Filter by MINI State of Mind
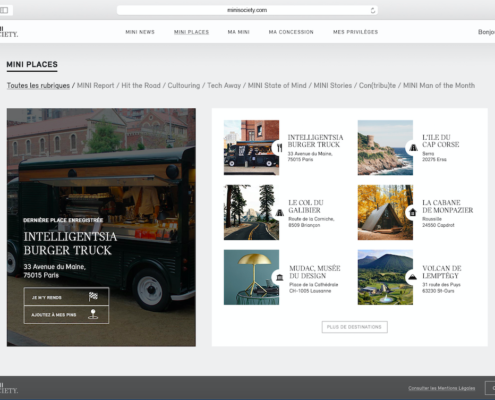This screenshot has height=400, width=495. click(x=277, y=86)
